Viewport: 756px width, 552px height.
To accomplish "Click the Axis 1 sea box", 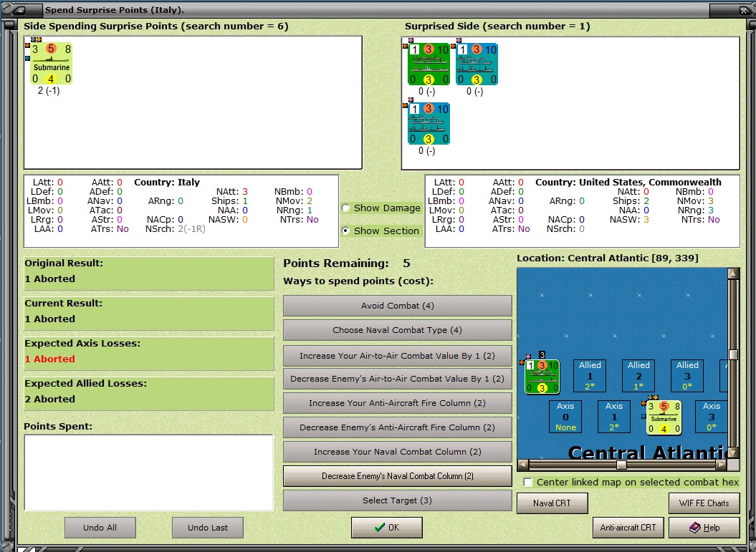I will pos(614,417).
